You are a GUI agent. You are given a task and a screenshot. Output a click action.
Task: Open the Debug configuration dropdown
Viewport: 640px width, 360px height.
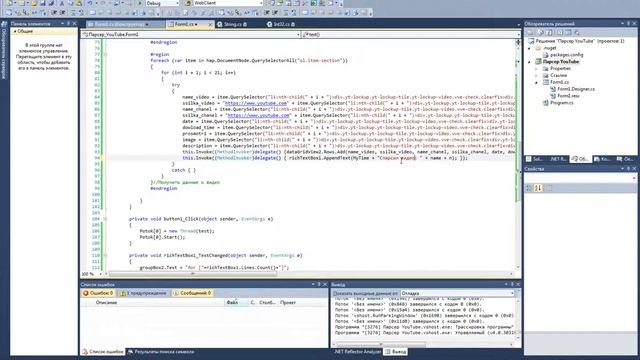click(162, 3)
